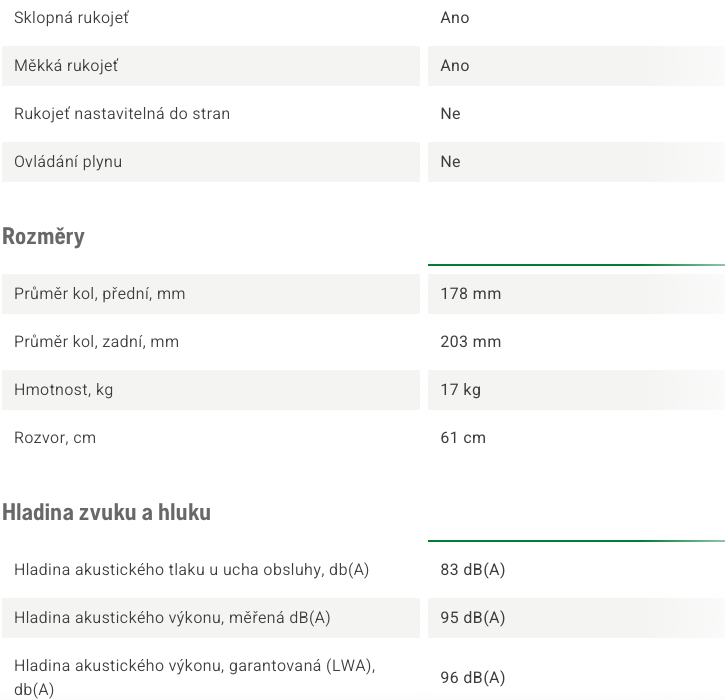
Task: Select the Rozvor, cm row label
Action: [55, 438]
